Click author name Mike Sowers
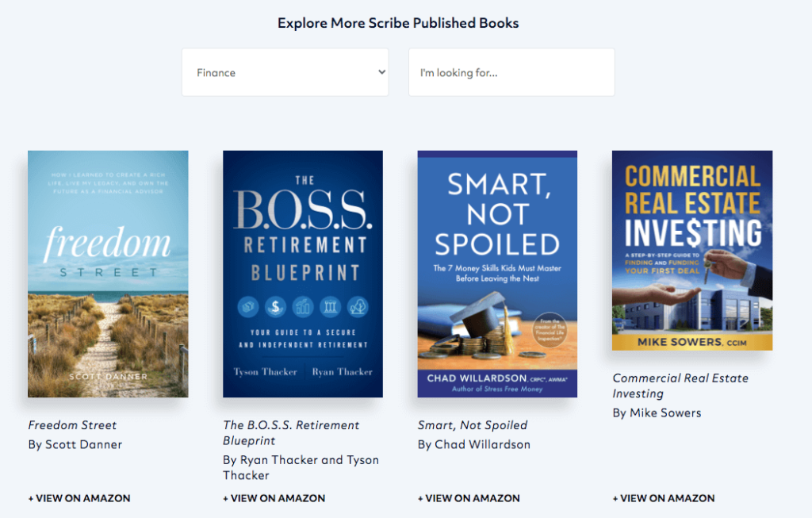The width and height of the screenshot is (812, 518). pyautogui.click(x=657, y=412)
